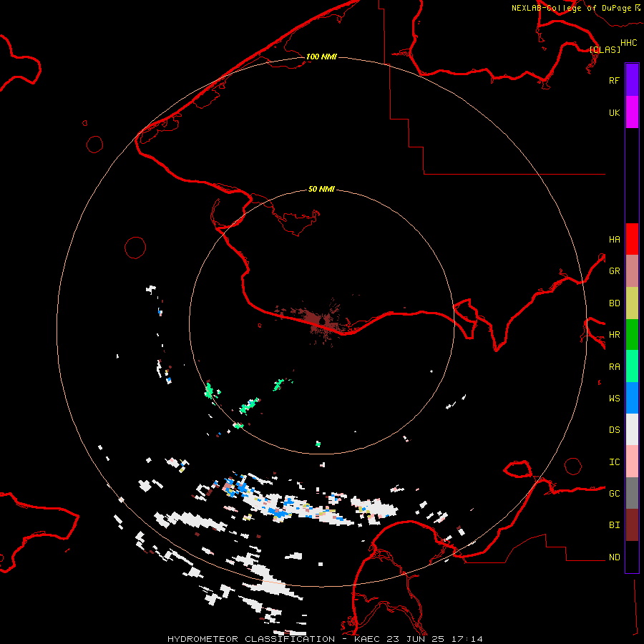Select the GR graupel color swatch

[632, 271]
